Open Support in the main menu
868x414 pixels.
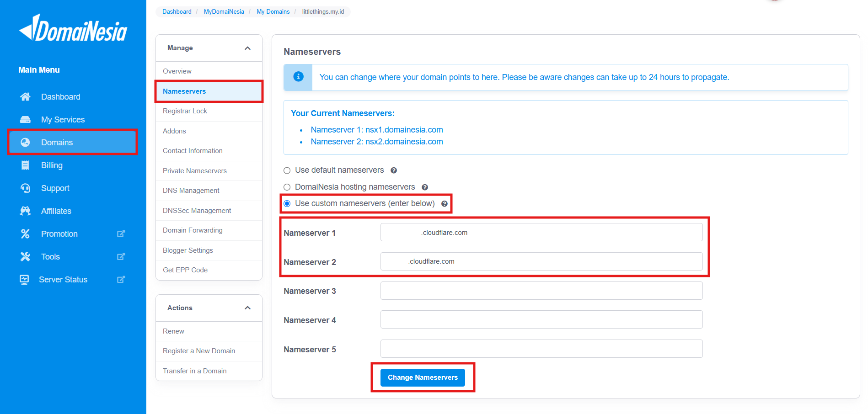point(55,188)
